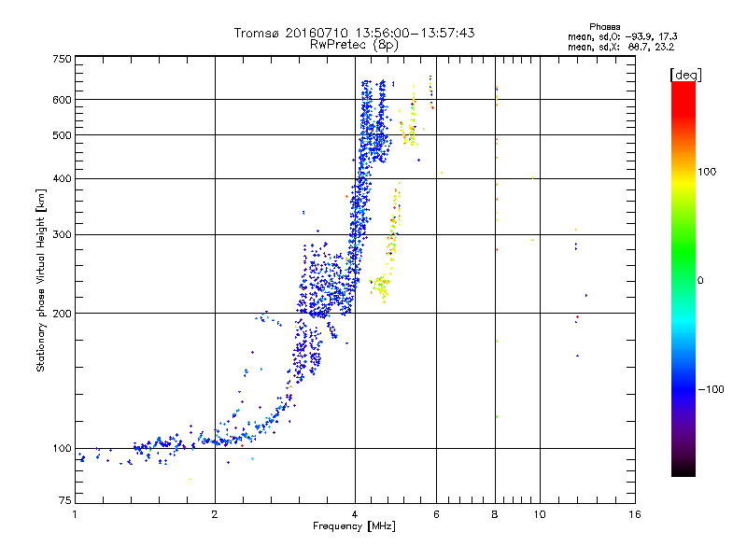Click the '6' x-axis tick label

click(x=436, y=514)
